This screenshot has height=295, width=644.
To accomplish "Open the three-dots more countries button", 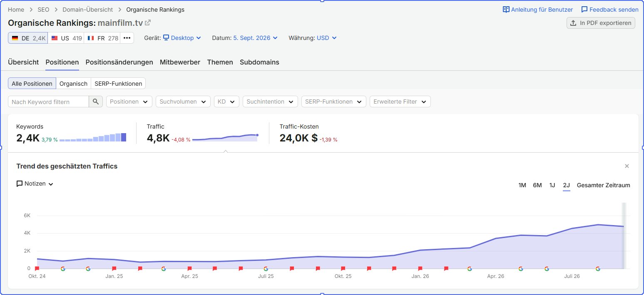I will tap(127, 38).
